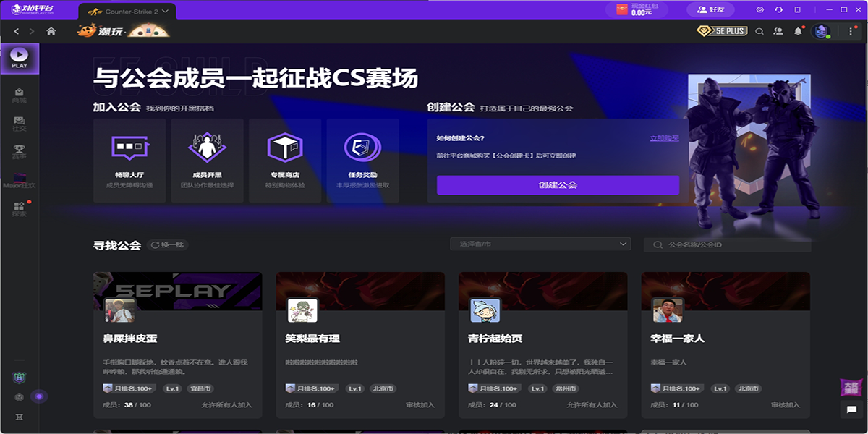This screenshot has height=434, width=868.
Task: Click 审核加入 on 幸福一家人 card
Action: click(785, 405)
